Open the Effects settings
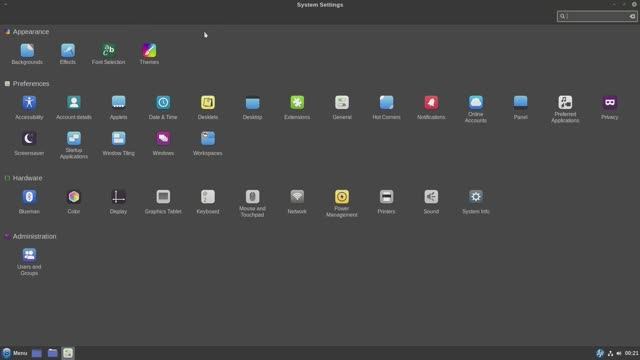The width and height of the screenshot is (640, 360). [68, 54]
